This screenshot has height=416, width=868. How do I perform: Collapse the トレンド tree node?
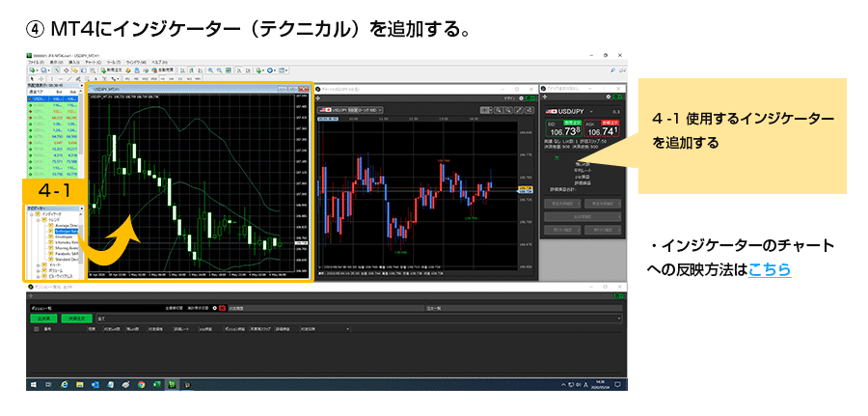[x=39, y=220]
